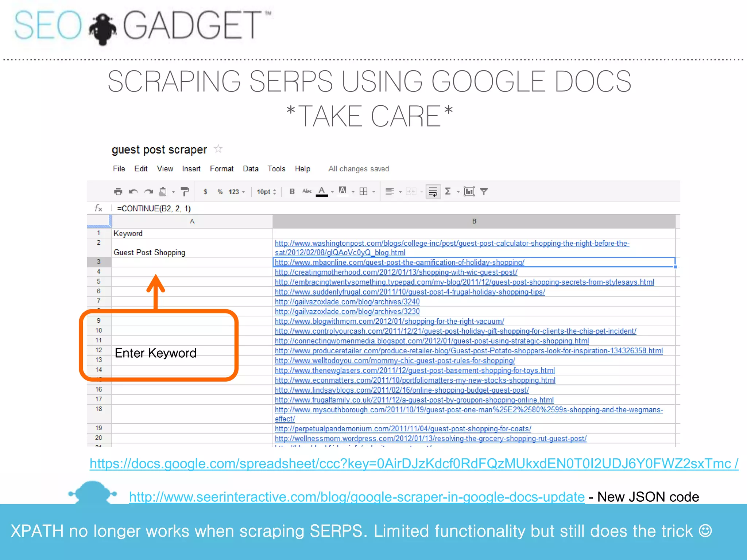The width and height of the screenshot is (747, 560).
Task: Open the suddenlyfrugal.com link
Action: click(x=410, y=292)
